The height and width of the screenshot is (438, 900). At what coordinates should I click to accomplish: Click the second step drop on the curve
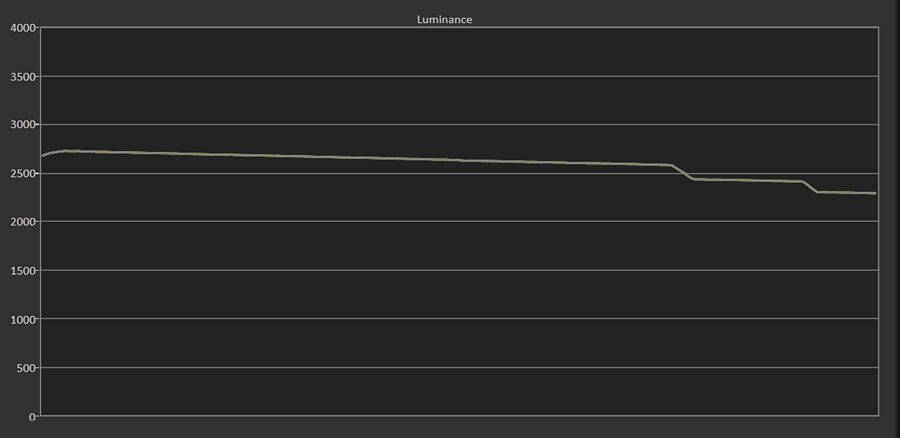pyautogui.click(x=809, y=187)
